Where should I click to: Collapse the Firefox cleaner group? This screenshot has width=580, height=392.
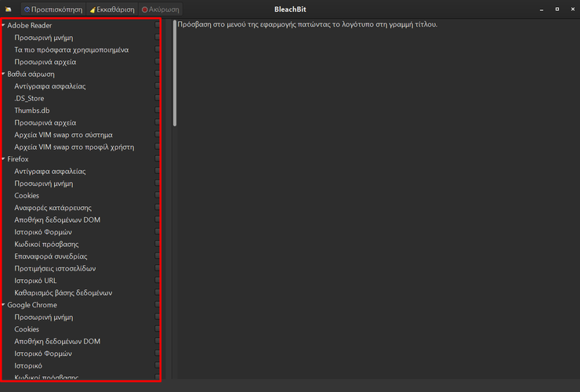click(x=3, y=159)
